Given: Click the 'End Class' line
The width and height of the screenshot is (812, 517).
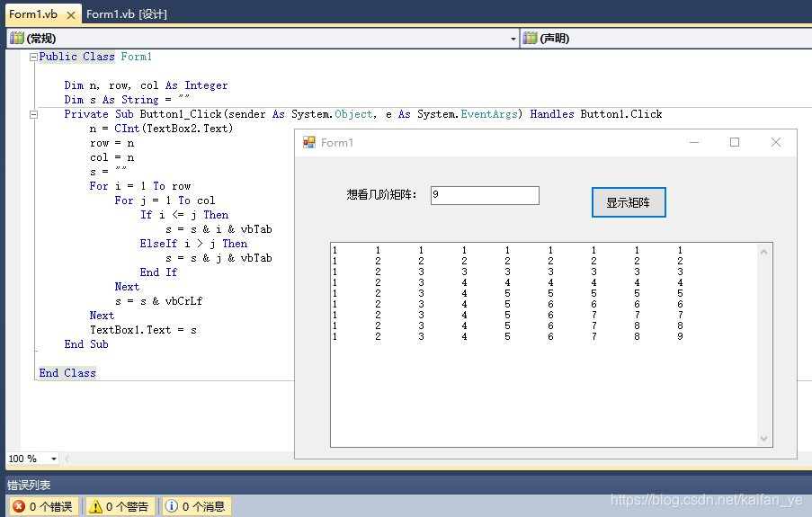Looking at the screenshot, I should coord(67,373).
